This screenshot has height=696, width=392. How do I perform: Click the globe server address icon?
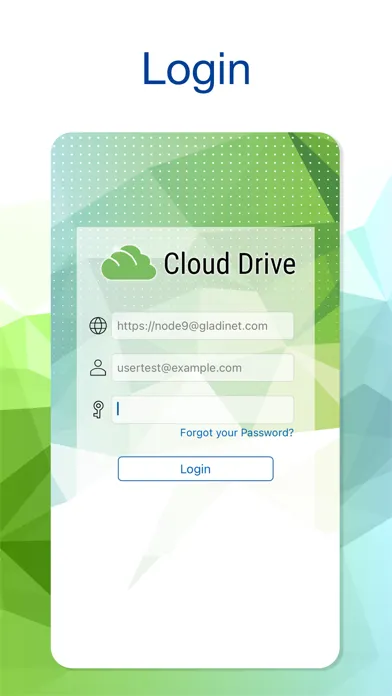point(98,326)
